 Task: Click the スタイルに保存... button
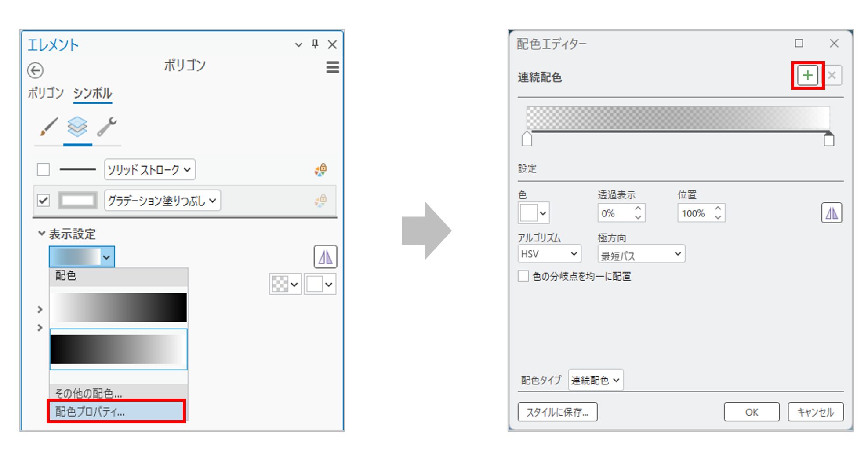557,412
